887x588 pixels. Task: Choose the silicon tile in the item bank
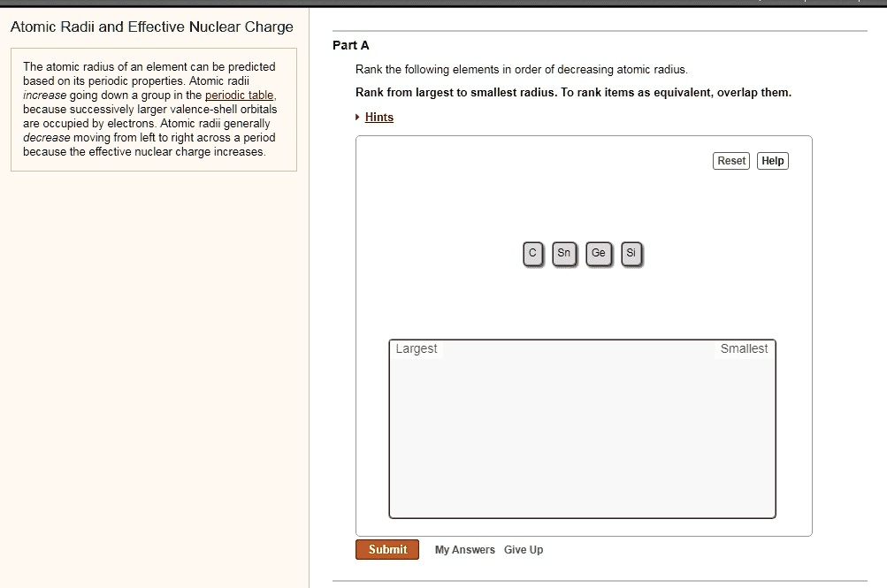[631, 254]
